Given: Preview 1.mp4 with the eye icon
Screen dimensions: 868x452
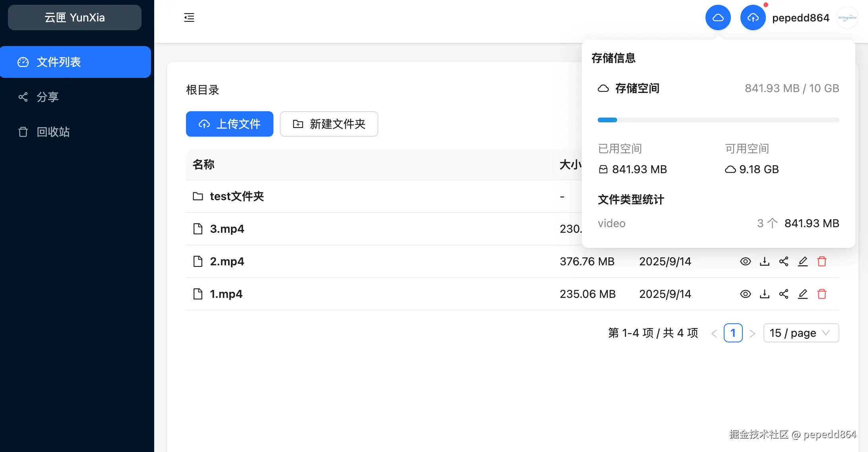Looking at the screenshot, I should [x=745, y=294].
